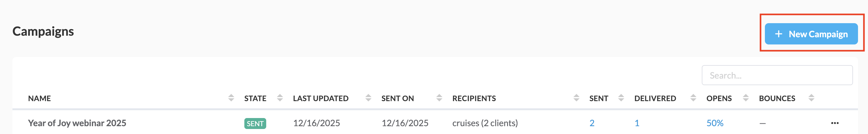
Task: Sort by Last Updated column arrows
Action: 368,98
